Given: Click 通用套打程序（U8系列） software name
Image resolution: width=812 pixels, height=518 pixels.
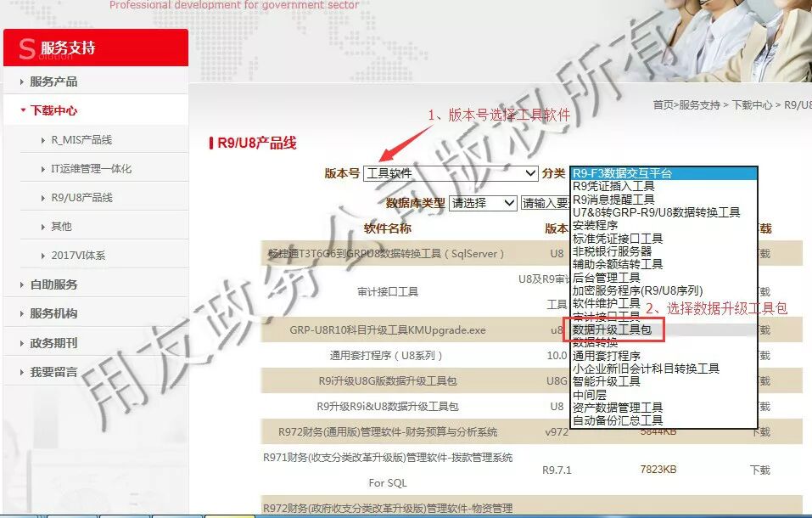Looking at the screenshot, I should 388,356.
